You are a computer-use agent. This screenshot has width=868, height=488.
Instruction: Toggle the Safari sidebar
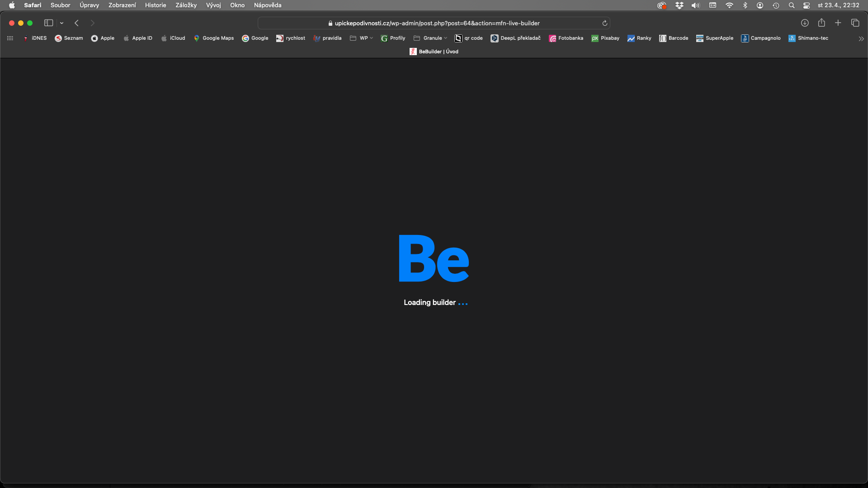[x=48, y=23]
